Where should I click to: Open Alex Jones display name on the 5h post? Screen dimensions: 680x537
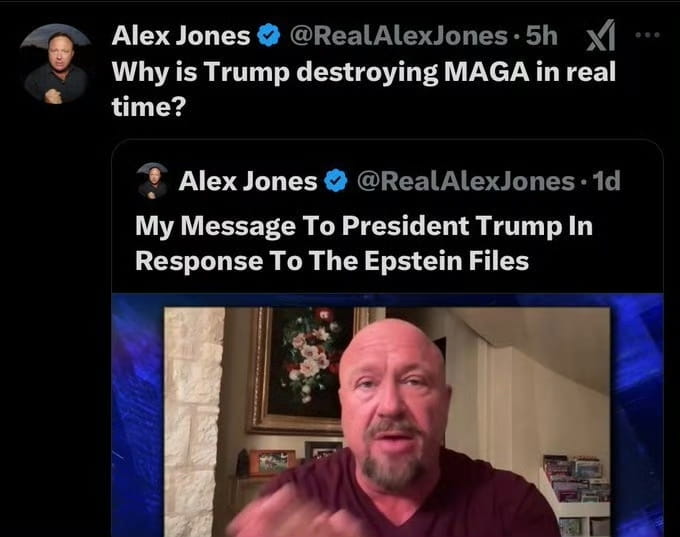pyautogui.click(x=181, y=36)
